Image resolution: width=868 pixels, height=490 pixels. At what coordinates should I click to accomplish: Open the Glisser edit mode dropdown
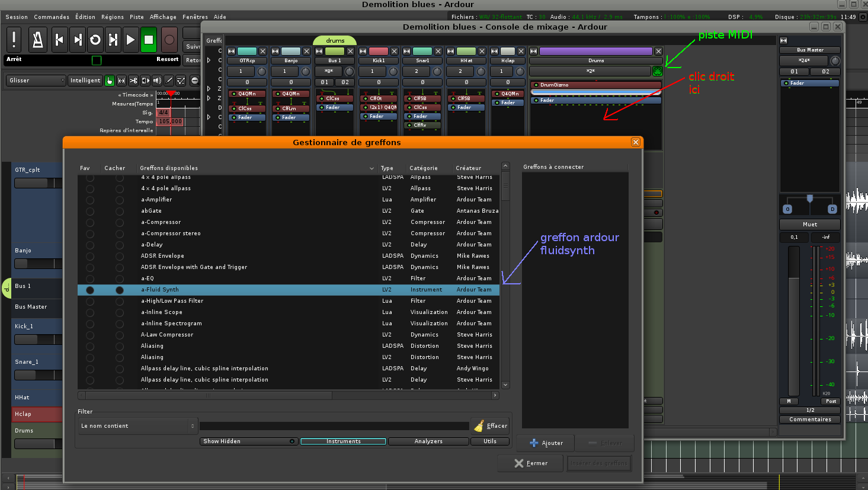[36, 81]
